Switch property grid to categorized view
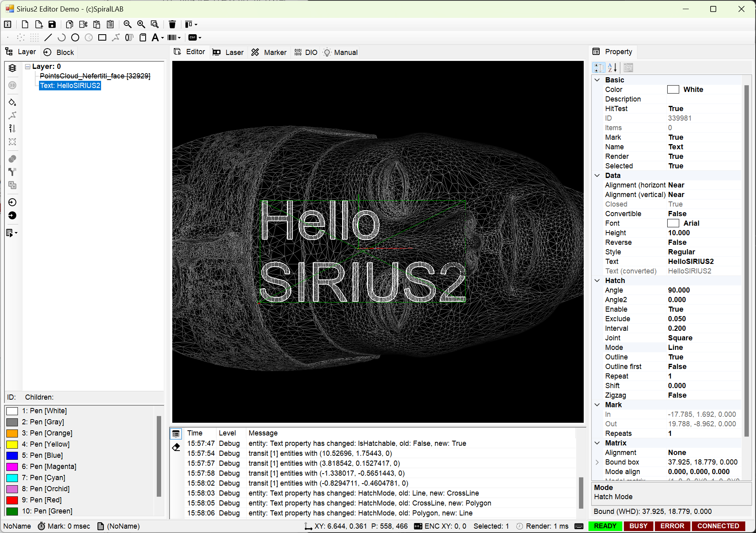 point(599,68)
